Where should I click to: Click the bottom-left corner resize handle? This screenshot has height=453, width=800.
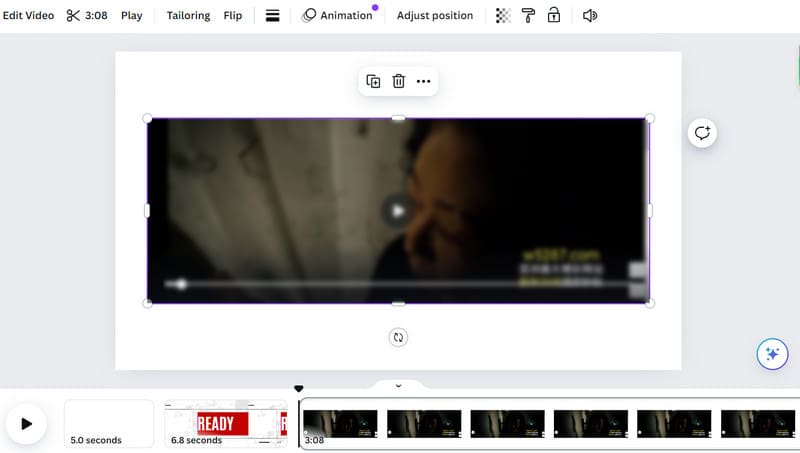pyautogui.click(x=147, y=303)
